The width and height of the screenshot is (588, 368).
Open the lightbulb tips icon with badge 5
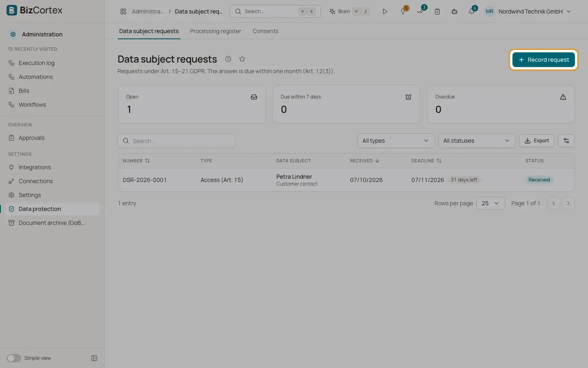pos(403,11)
